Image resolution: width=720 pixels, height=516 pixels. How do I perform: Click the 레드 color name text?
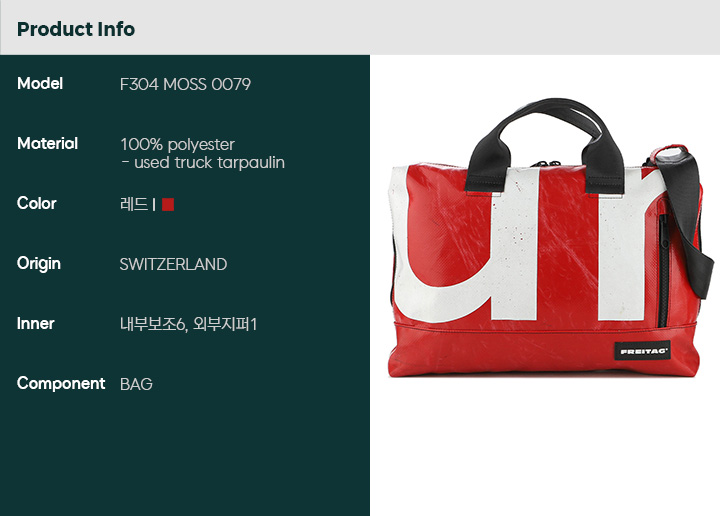point(134,204)
